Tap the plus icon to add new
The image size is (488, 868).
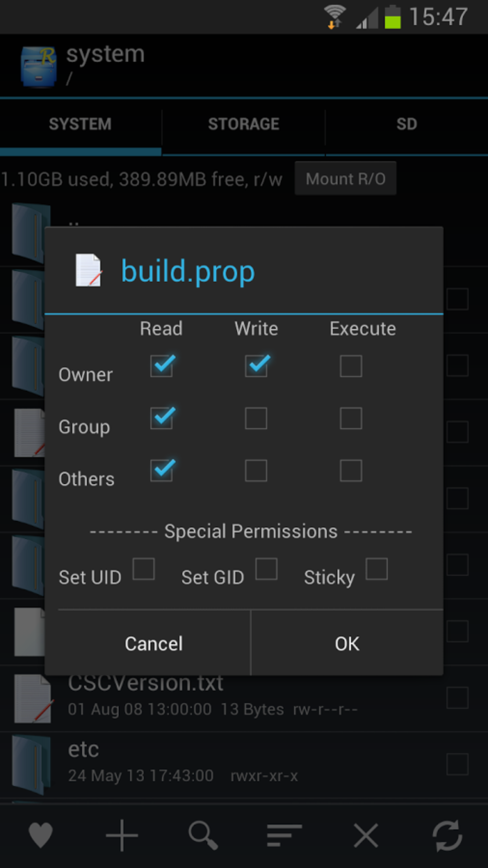click(x=122, y=835)
